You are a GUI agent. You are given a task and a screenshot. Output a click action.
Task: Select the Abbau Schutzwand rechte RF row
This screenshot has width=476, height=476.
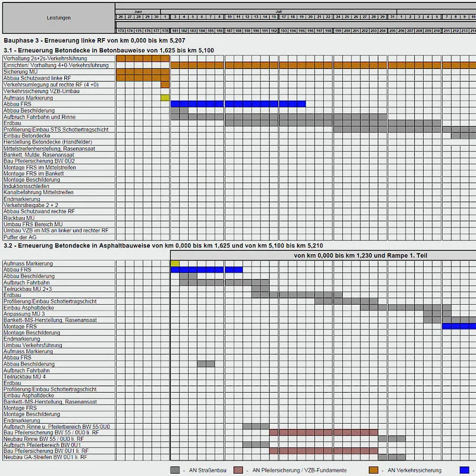(59, 211)
